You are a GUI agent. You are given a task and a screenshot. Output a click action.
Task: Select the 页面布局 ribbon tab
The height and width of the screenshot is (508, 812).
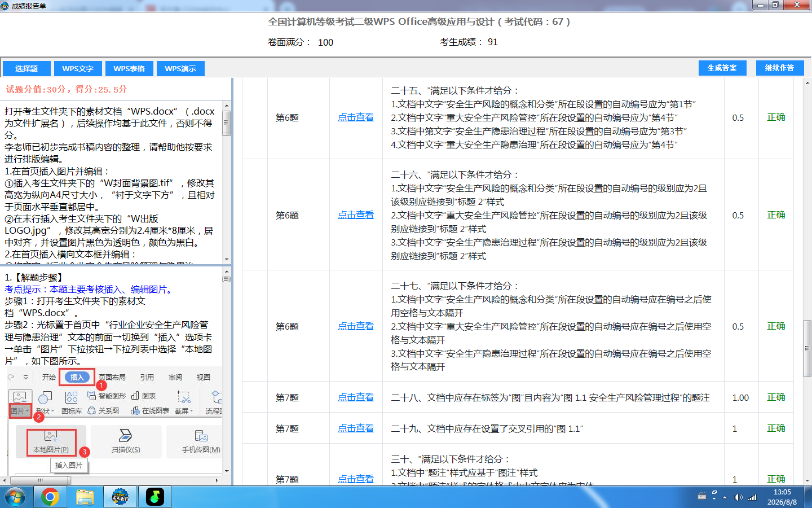coord(112,377)
